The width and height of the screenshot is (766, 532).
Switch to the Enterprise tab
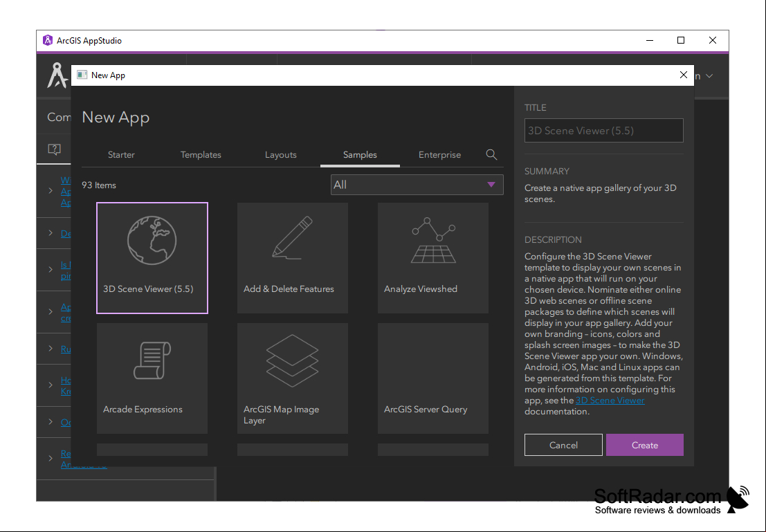pyautogui.click(x=439, y=155)
